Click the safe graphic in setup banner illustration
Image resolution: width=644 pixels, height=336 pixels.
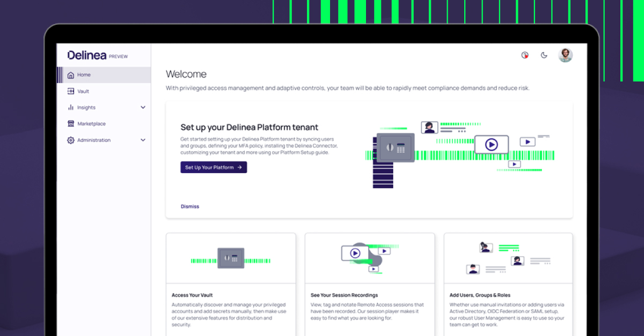396,148
